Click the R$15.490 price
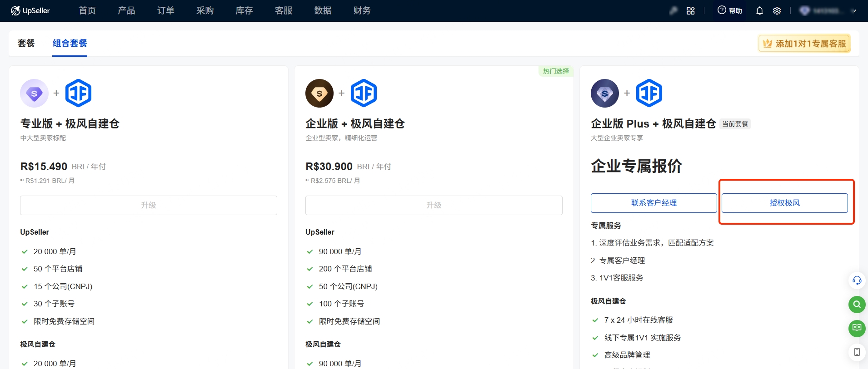The width and height of the screenshot is (868, 369). click(44, 167)
